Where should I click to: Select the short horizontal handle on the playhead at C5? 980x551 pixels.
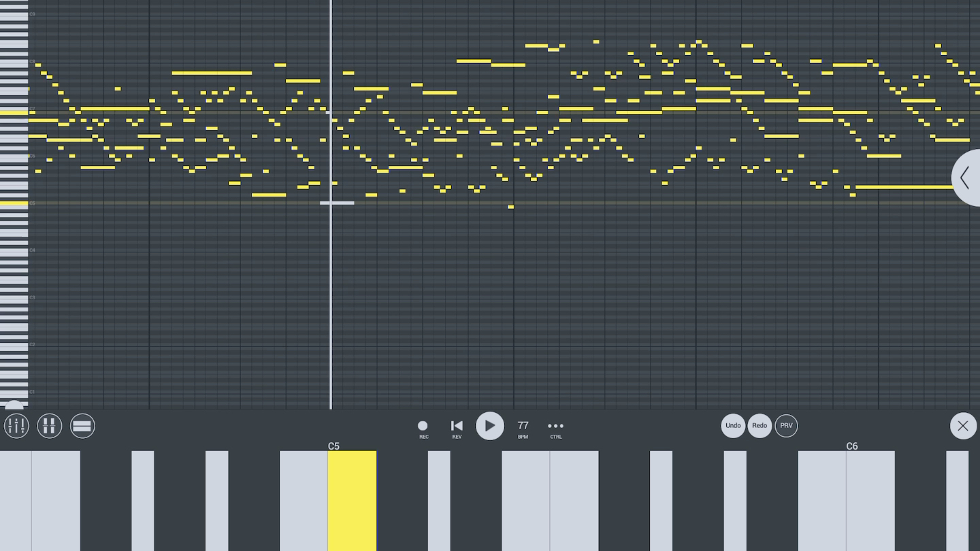coord(337,203)
